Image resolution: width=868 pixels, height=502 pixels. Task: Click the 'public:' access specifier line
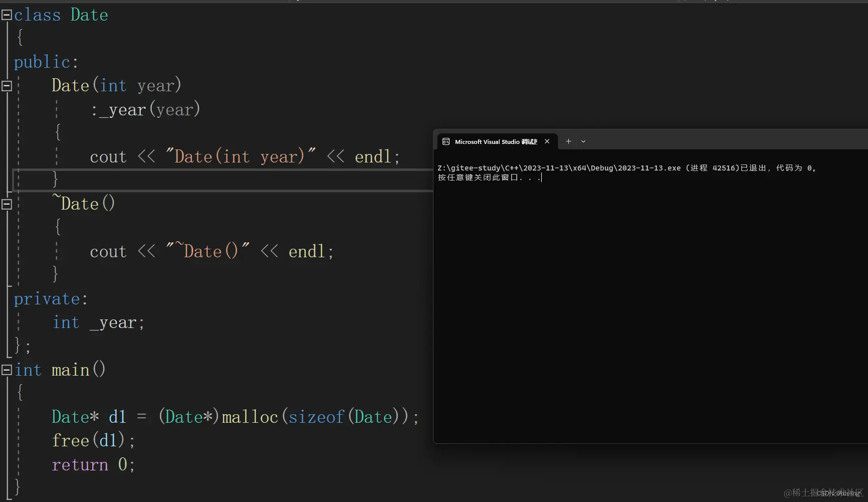point(46,62)
